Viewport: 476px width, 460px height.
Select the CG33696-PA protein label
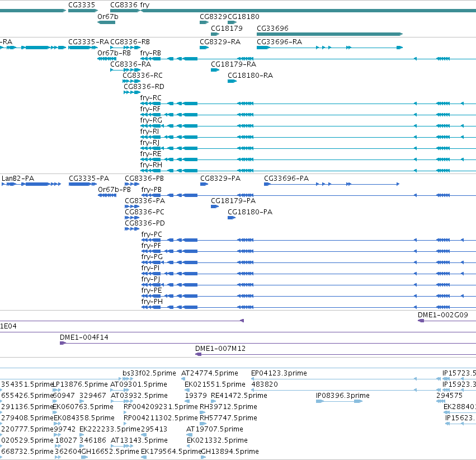coord(286,179)
